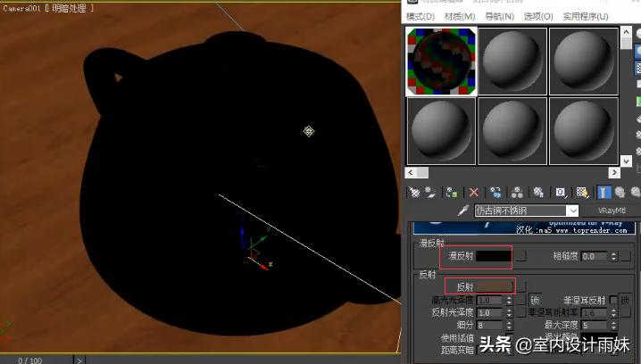Click the 菲涅耳折射率 map slot button
This screenshot has height=364, width=641.
[x=626, y=312]
